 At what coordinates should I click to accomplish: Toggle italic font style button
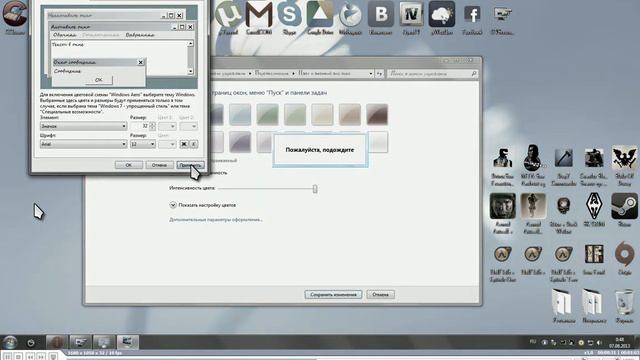click(194, 144)
